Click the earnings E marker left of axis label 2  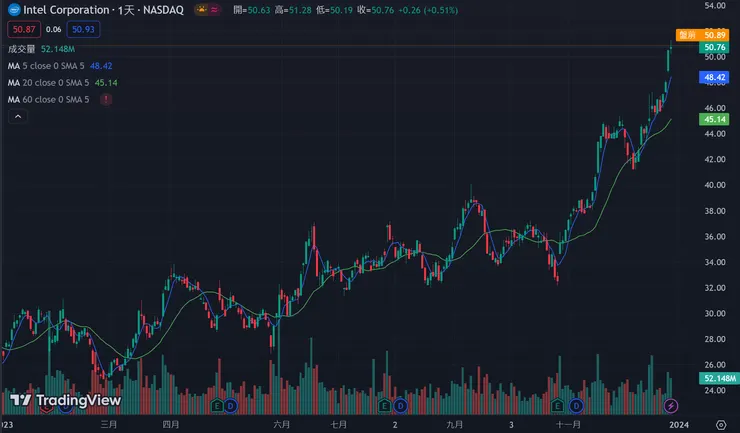pos(385,406)
